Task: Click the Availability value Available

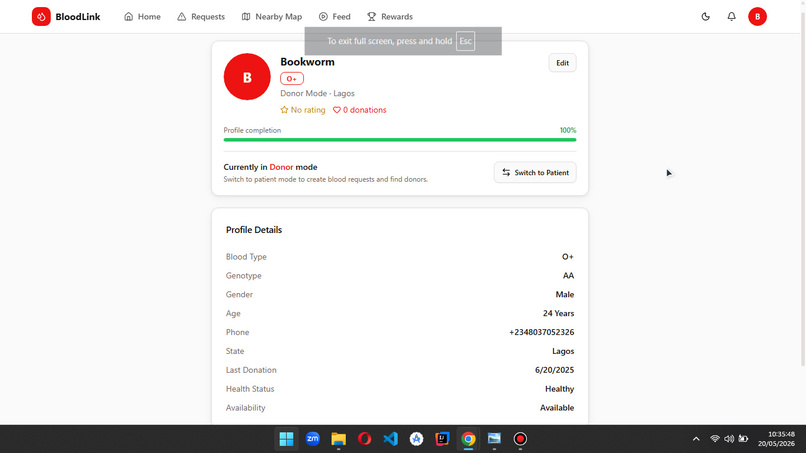Action: (x=557, y=408)
